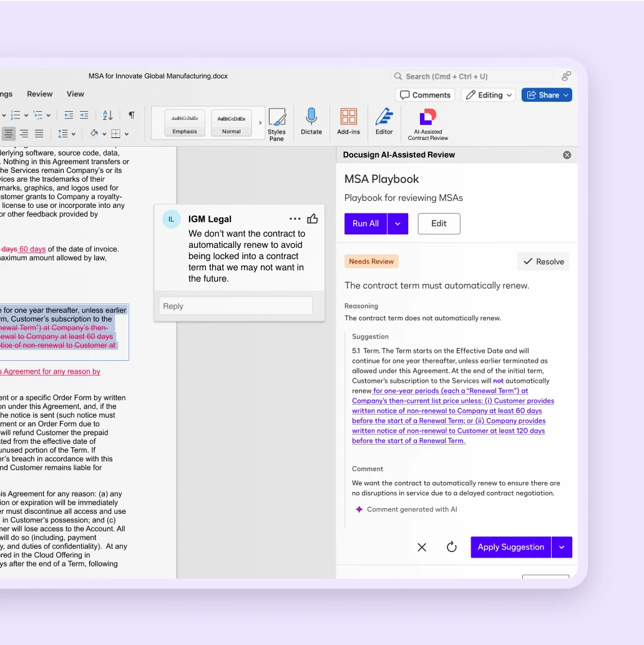The width and height of the screenshot is (644, 645).
Task: Click the line spacing icon
Action: [x=63, y=134]
